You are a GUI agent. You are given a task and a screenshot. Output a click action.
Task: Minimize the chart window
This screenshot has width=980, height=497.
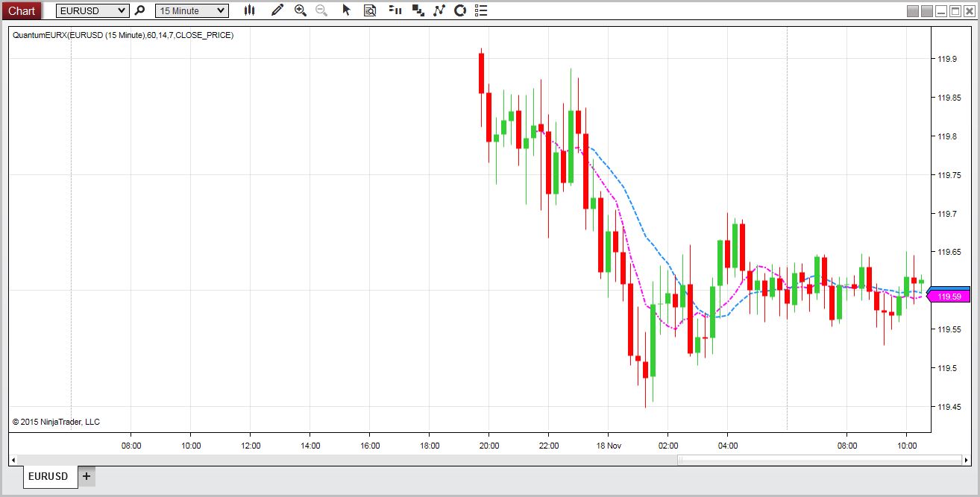click(x=941, y=11)
